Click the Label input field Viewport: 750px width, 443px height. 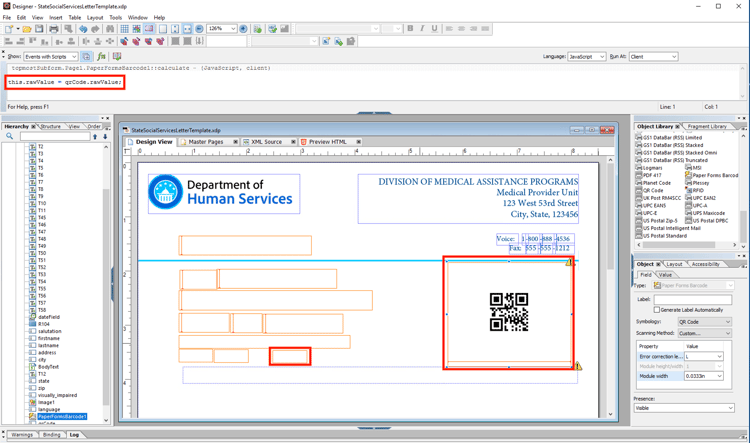click(693, 299)
